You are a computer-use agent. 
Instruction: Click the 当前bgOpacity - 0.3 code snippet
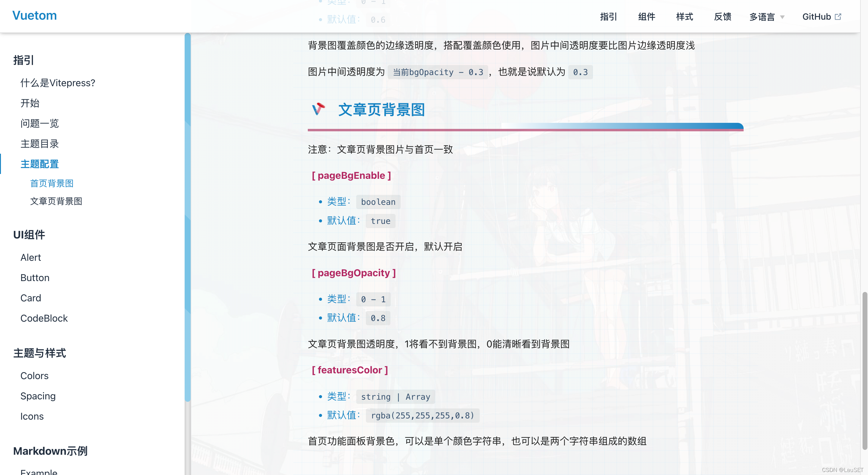click(x=438, y=72)
